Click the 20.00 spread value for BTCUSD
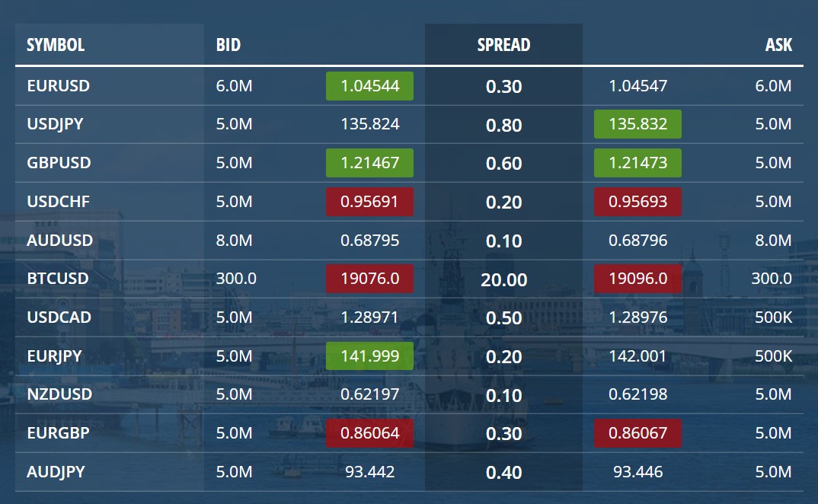Screen dimensions: 818x504 [504, 279]
